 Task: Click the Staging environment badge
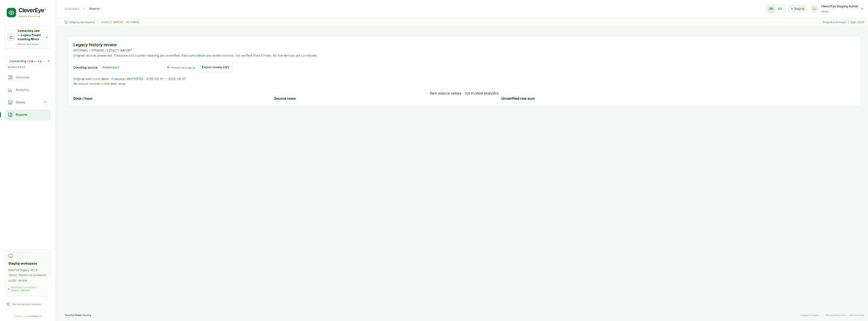click(798, 9)
